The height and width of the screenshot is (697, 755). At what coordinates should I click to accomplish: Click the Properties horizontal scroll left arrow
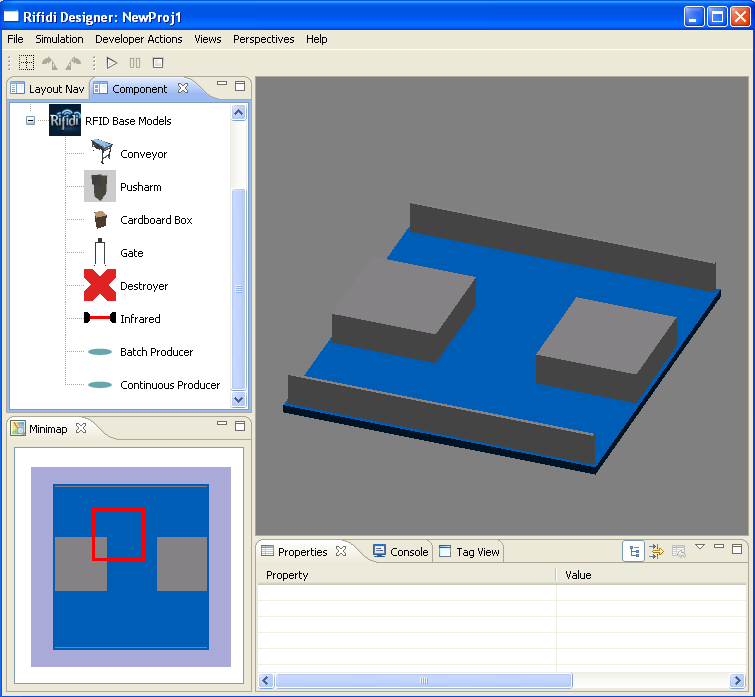[x=266, y=680]
